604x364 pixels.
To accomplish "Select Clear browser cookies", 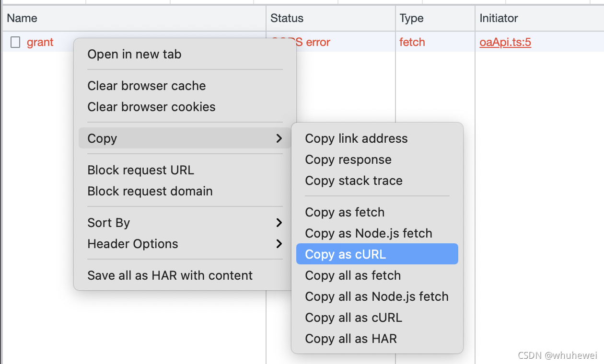I will (x=151, y=107).
